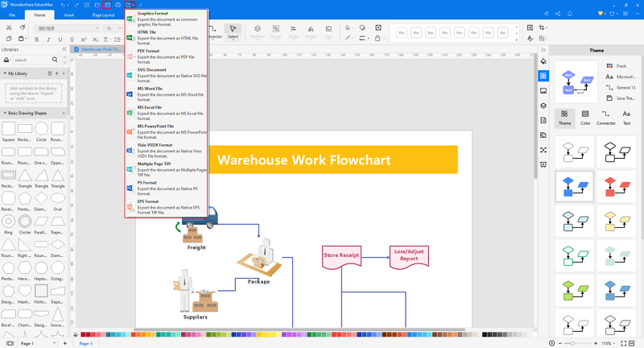Image resolution: width=644 pixels, height=348 pixels.
Task: Toggle Strikethrough formatting
Action: click(x=72, y=39)
